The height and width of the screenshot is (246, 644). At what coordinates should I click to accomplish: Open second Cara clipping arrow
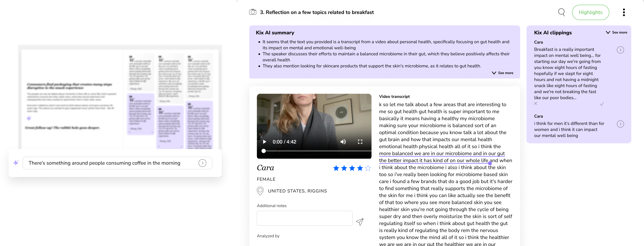point(620,124)
